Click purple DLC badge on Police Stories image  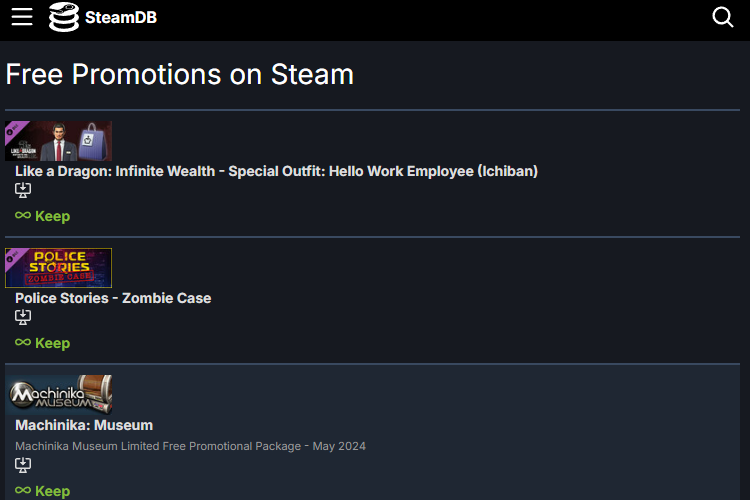point(14,256)
